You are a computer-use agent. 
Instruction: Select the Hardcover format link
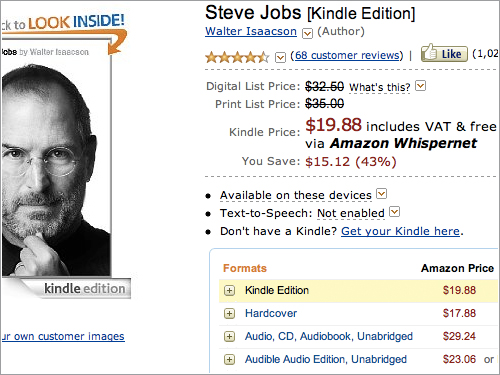(x=271, y=313)
